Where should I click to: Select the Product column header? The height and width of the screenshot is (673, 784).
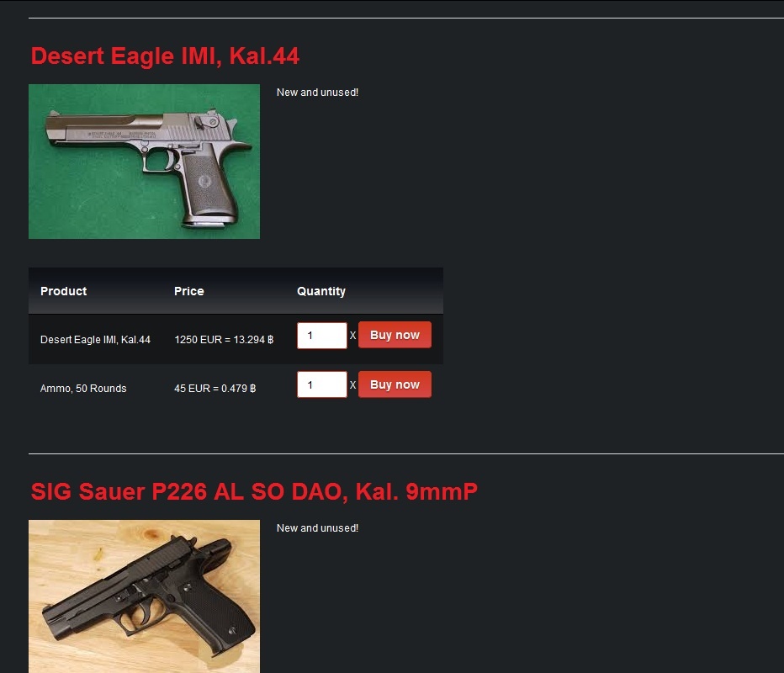pos(63,291)
